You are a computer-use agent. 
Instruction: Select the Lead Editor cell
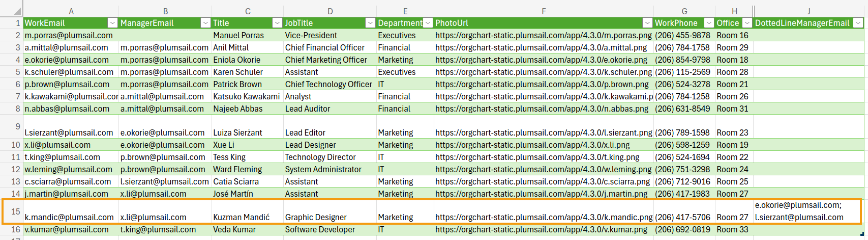coord(330,127)
